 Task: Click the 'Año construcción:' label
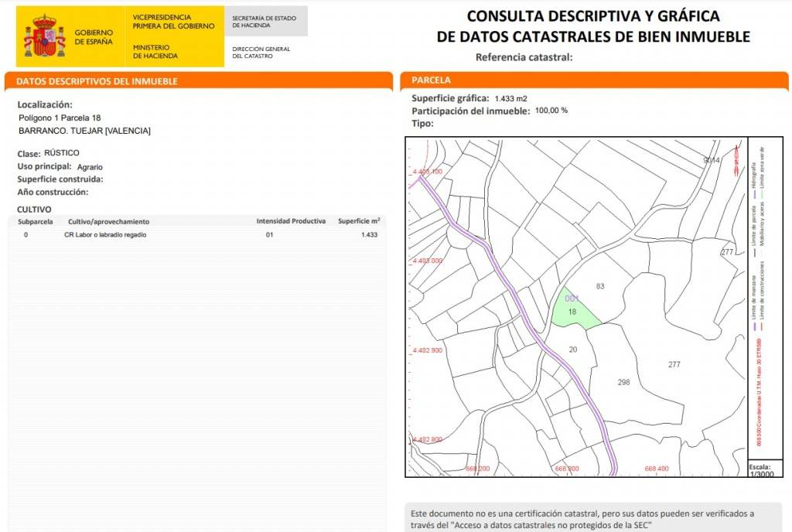click(53, 192)
